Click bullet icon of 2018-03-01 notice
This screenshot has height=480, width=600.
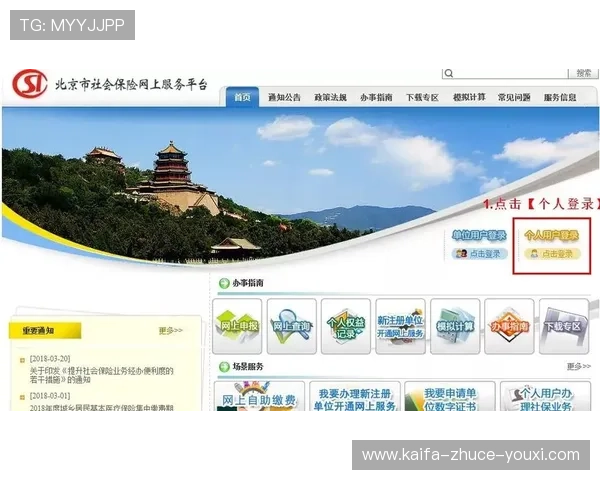(22, 397)
